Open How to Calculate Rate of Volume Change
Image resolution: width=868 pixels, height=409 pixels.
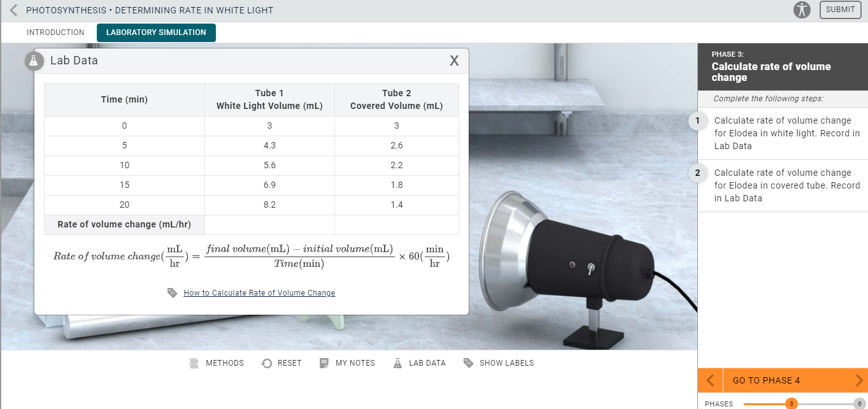259,292
